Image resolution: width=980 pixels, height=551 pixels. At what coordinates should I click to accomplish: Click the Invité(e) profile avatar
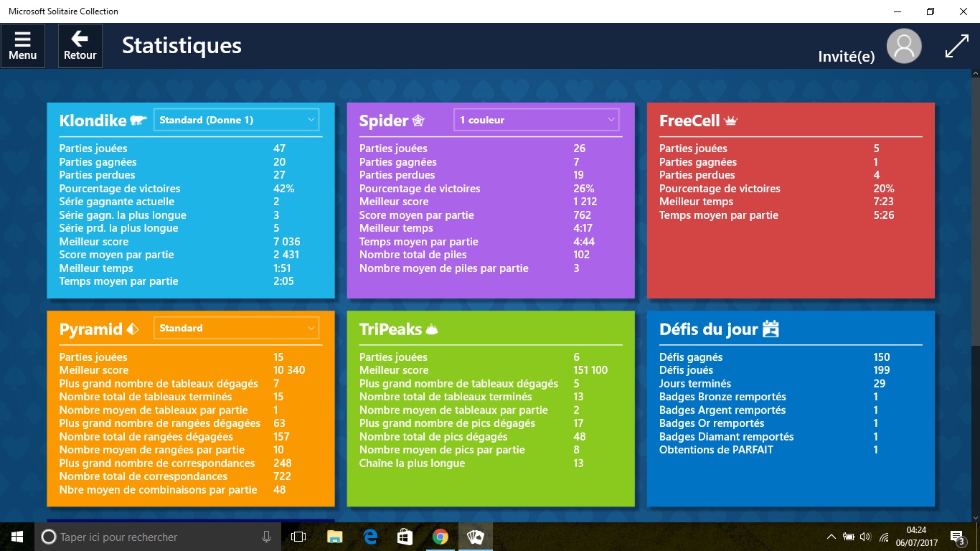[x=904, y=46]
